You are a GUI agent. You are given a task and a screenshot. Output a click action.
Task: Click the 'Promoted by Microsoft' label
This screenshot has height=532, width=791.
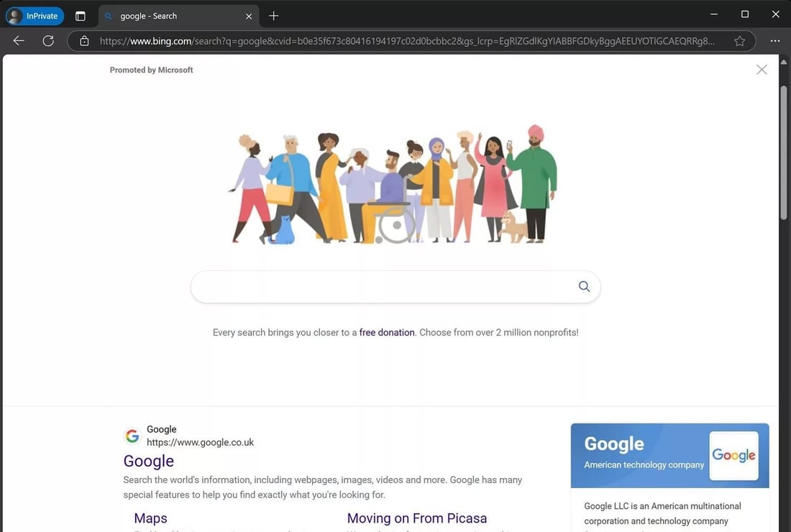(151, 70)
